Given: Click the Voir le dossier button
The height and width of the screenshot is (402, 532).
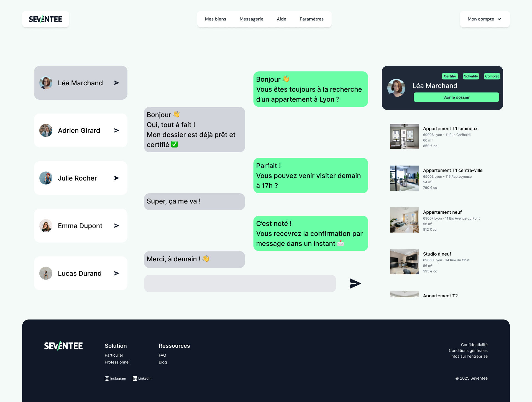Looking at the screenshot, I should coord(456,97).
